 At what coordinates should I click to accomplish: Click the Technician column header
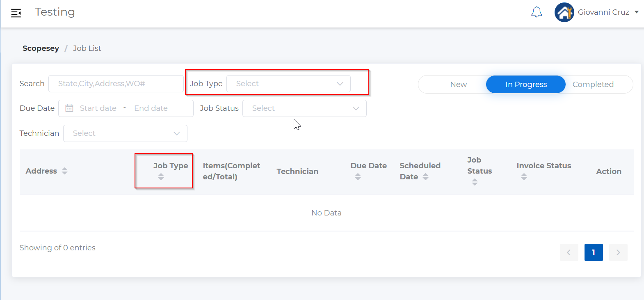(x=297, y=172)
